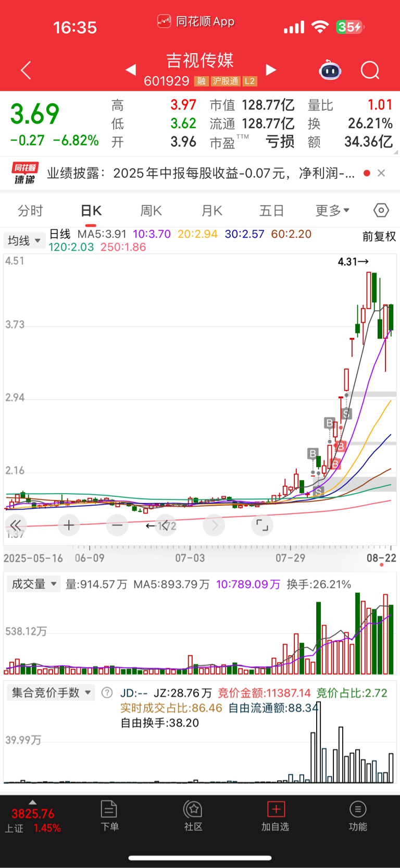Screen dimensions: 400x868
Task: Open the robot AI assistant icon
Action: click(x=330, y=70)
